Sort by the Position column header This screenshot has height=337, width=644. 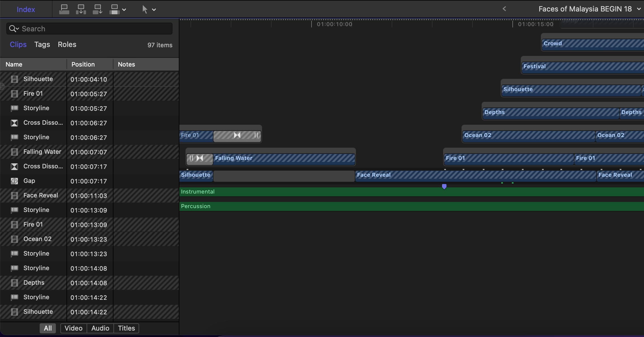point(90,64)
